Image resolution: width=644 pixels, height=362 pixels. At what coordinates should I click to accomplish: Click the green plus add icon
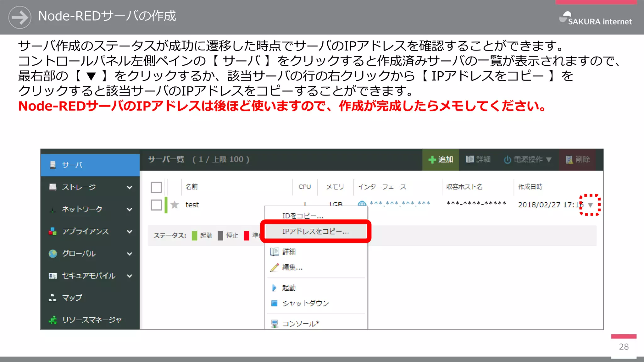(x=432, y=160)
